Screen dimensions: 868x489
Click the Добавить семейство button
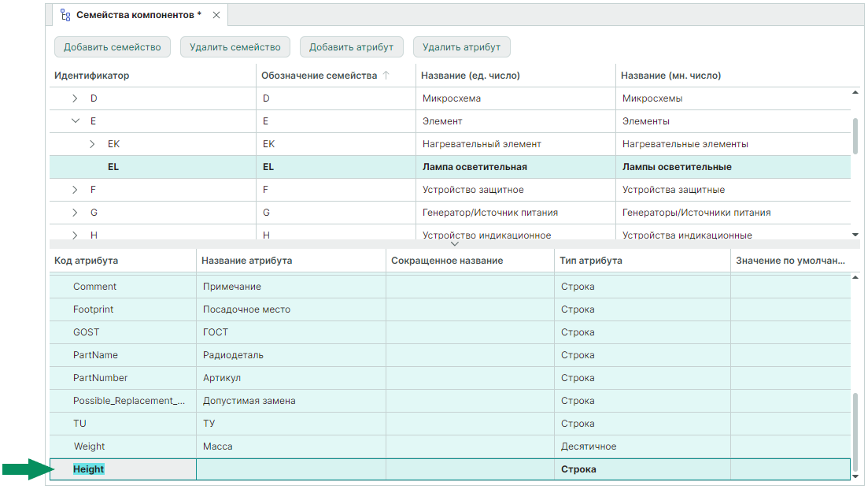coord(112,47)
